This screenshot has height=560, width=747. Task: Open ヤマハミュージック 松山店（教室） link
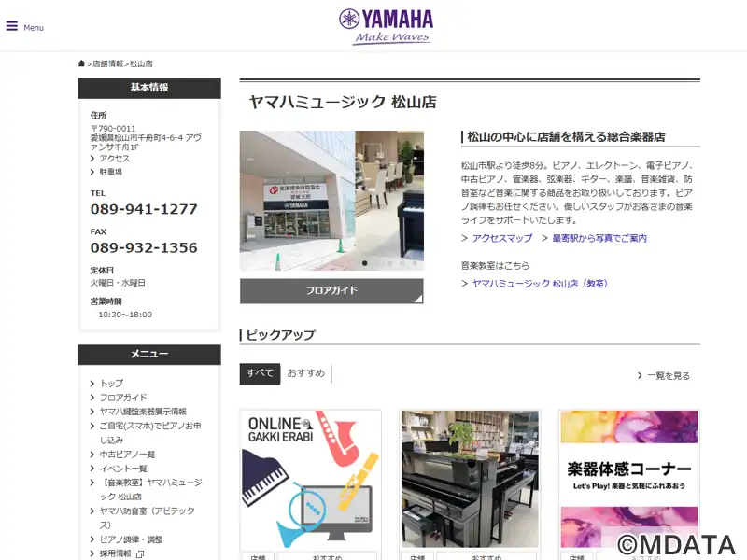coord(541,284)
